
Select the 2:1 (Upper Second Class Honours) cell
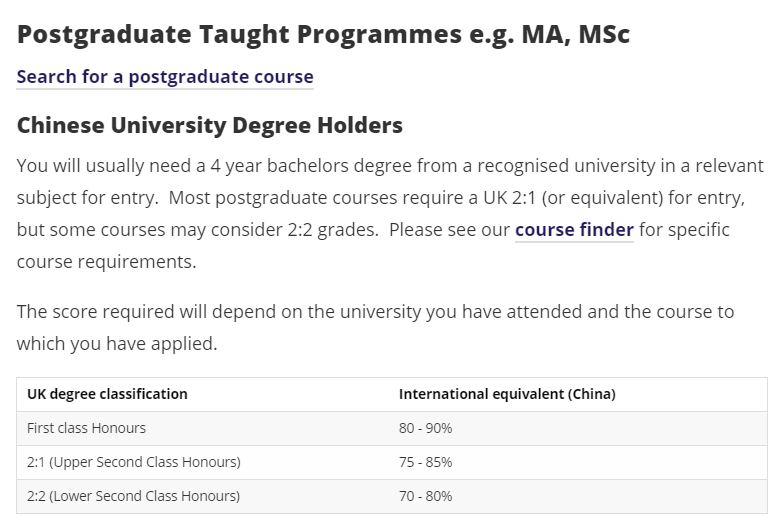pyautogui.click(x=134, y=462)
